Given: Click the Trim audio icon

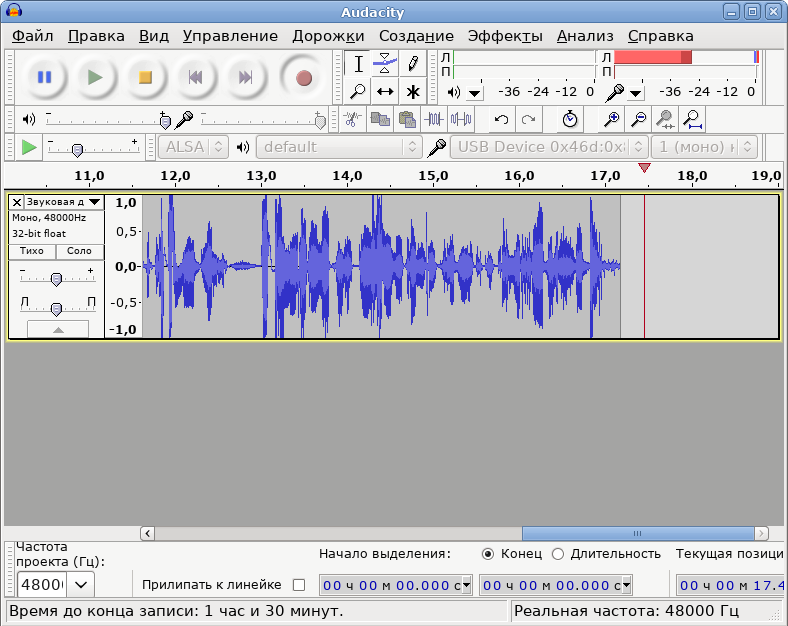Looking at the screenshot, I should (434, 120).
